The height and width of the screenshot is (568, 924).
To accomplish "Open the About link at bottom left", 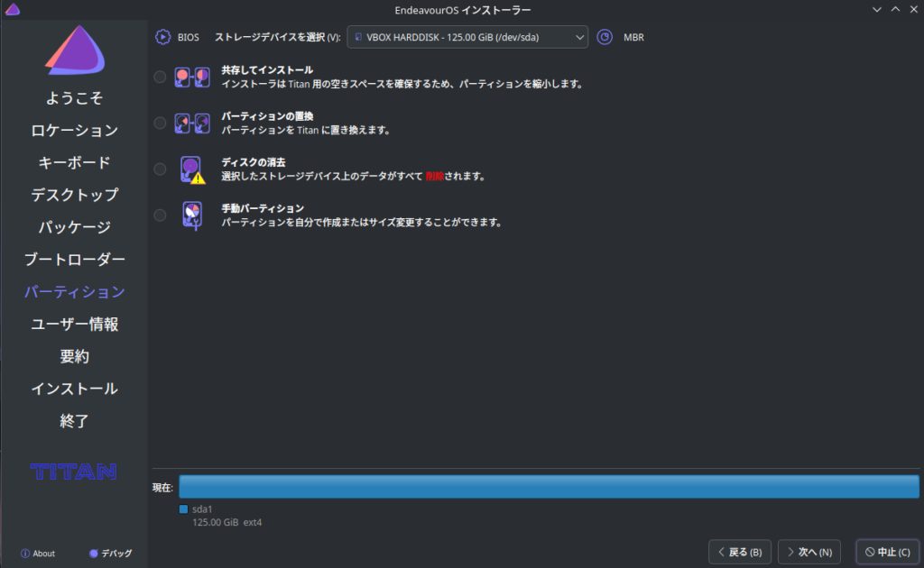I will (38, 554).
